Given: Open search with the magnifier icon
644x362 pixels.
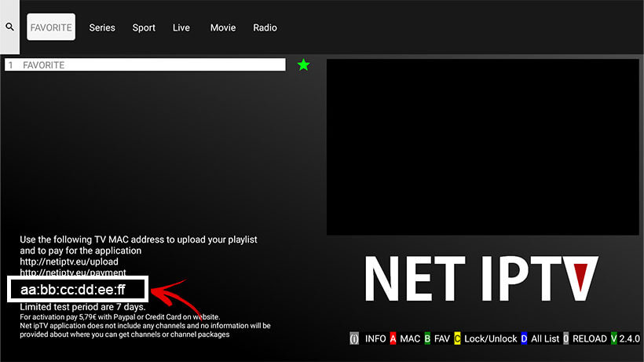Looking at the screenshot, I should (x=10, y=27).
